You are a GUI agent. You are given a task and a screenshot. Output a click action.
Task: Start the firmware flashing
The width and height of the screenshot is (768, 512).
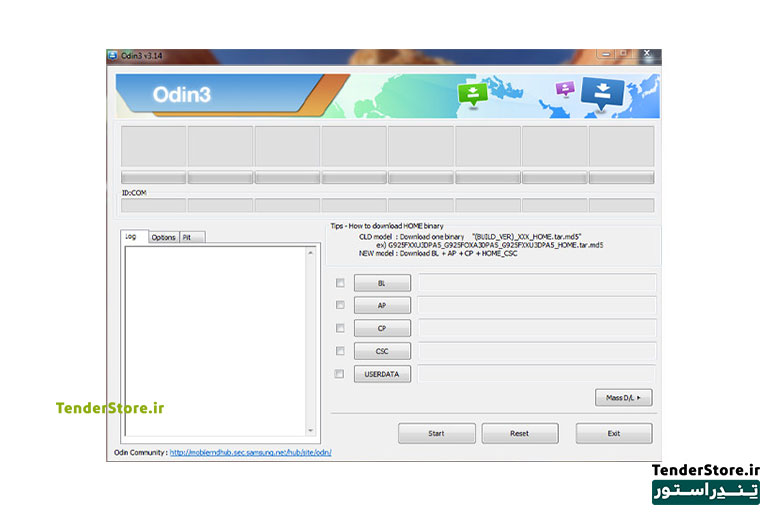click(x=436, y=434)
